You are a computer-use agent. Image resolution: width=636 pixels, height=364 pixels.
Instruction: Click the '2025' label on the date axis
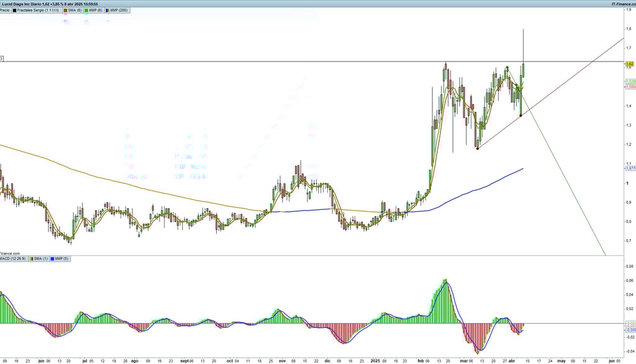pyautogui.click(x=376, y=361)
